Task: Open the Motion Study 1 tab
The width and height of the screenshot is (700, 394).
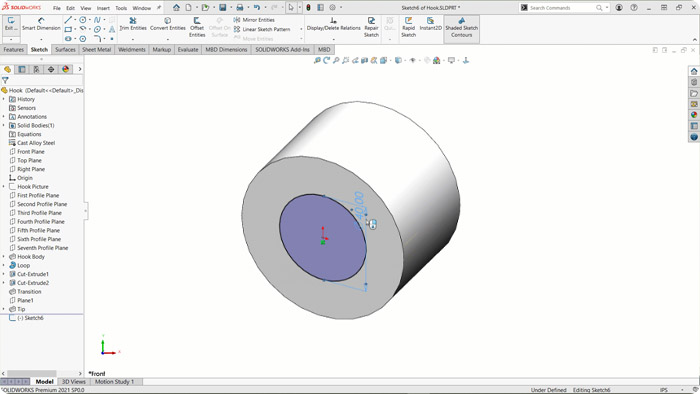Action: (x=114, y=382)
